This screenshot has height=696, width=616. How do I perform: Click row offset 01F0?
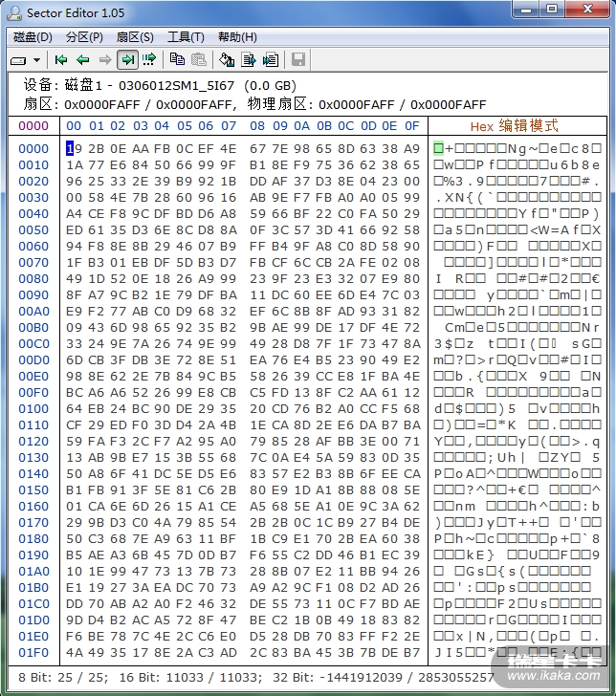coord(33,652)
